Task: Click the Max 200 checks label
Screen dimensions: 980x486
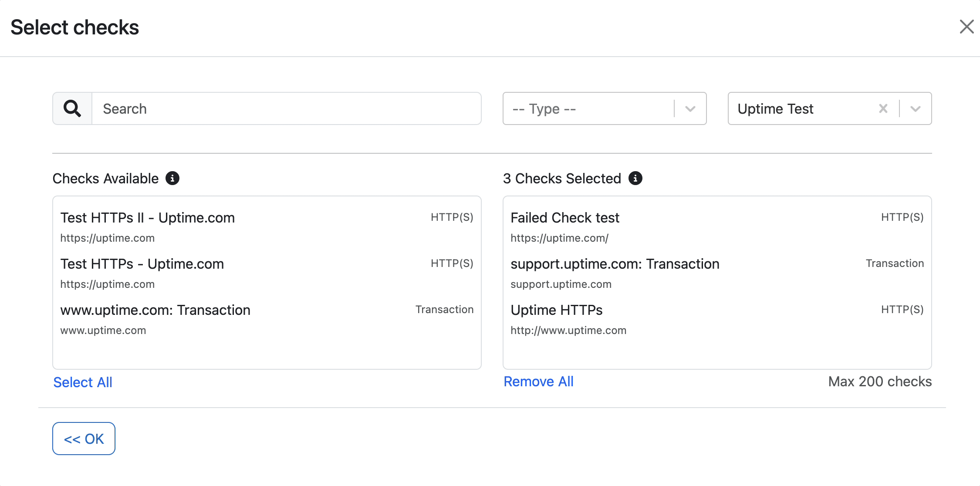Action: click(x=880, y=381)
